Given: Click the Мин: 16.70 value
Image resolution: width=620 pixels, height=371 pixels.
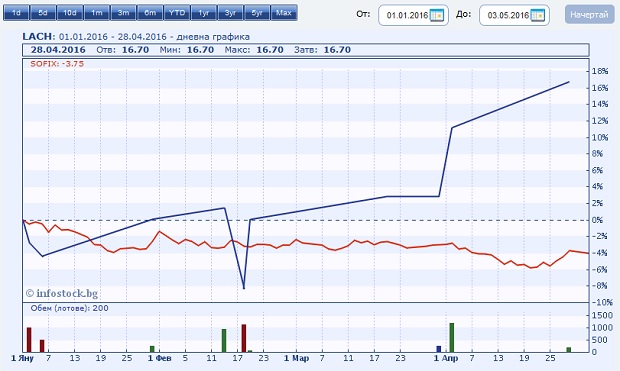Looking at the screenshot, I should tap(187, 50).
